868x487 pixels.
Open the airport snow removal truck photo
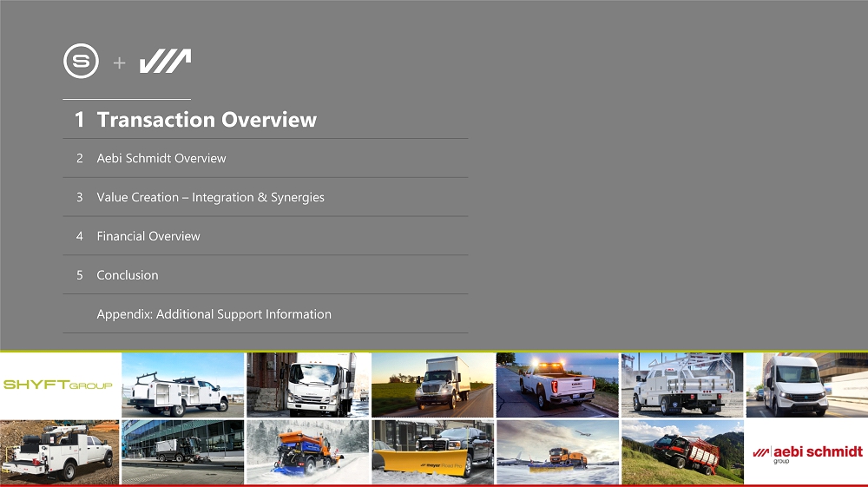pos(556,451)
